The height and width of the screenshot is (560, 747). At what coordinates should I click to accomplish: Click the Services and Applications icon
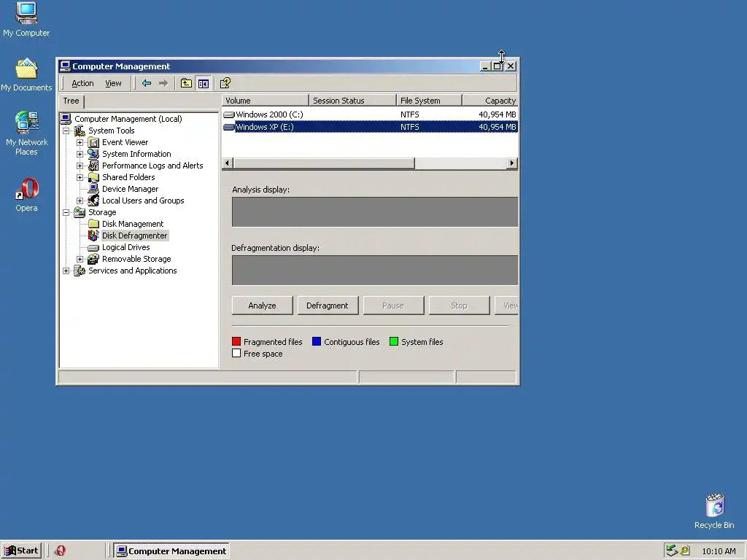pos(80,271)
